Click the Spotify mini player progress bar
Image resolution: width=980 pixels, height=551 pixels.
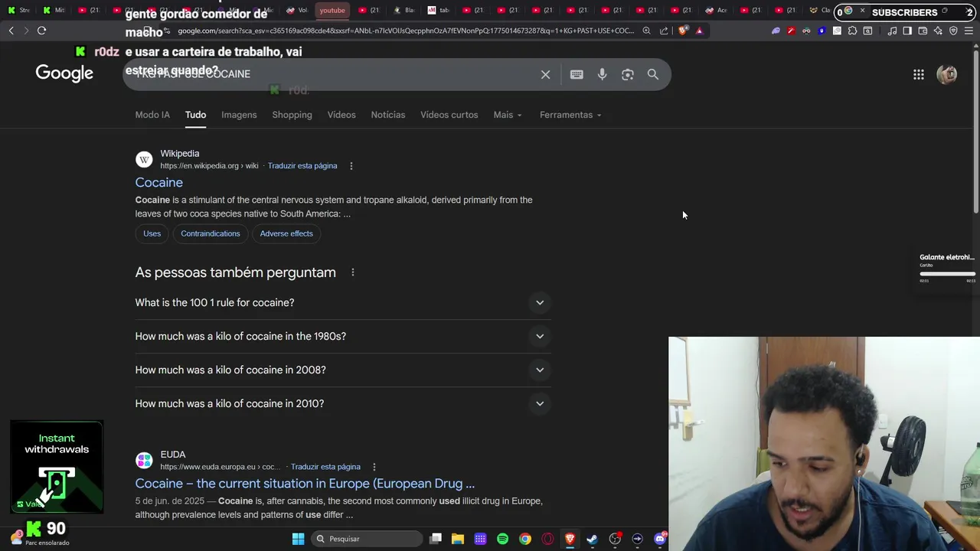pyautogui.click(x=947, y=273)
